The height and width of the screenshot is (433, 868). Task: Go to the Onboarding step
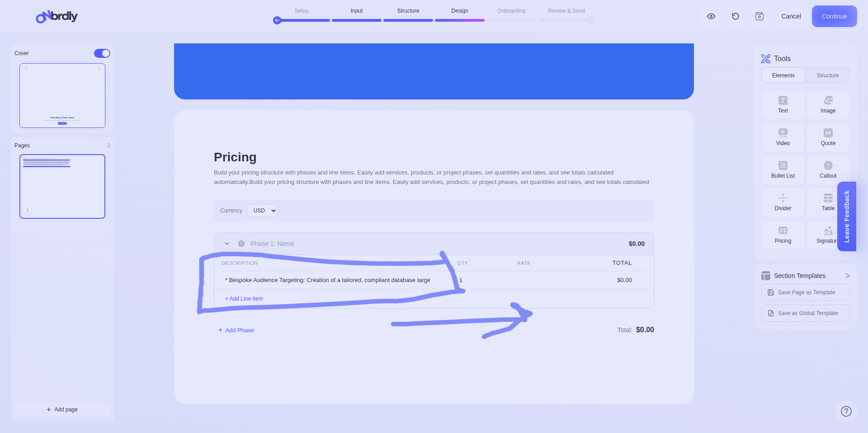(511, 11)
